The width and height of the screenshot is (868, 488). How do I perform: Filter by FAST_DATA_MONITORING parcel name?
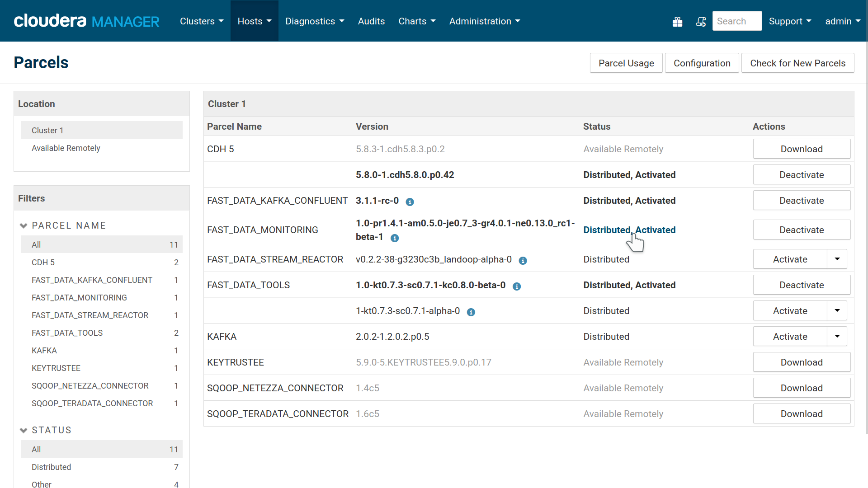point(102,297)
